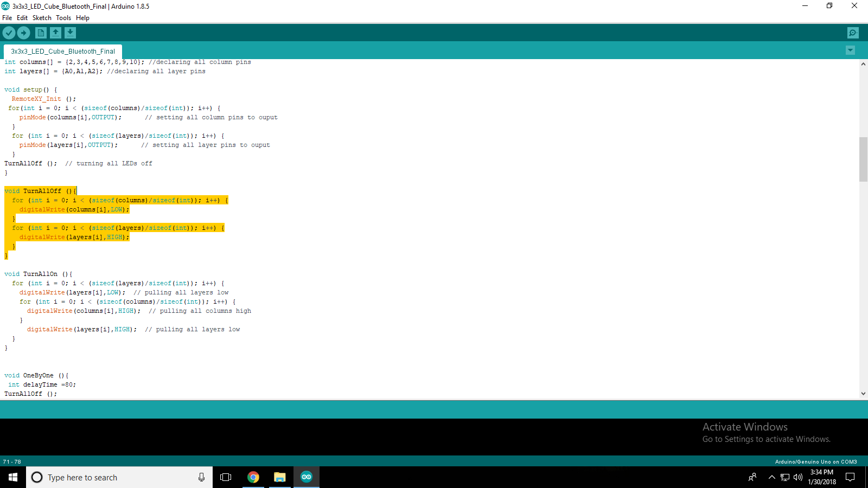The image size is (868, 488).
Task: Click the Arduino logo in title bar
Action: coord(5,6)
